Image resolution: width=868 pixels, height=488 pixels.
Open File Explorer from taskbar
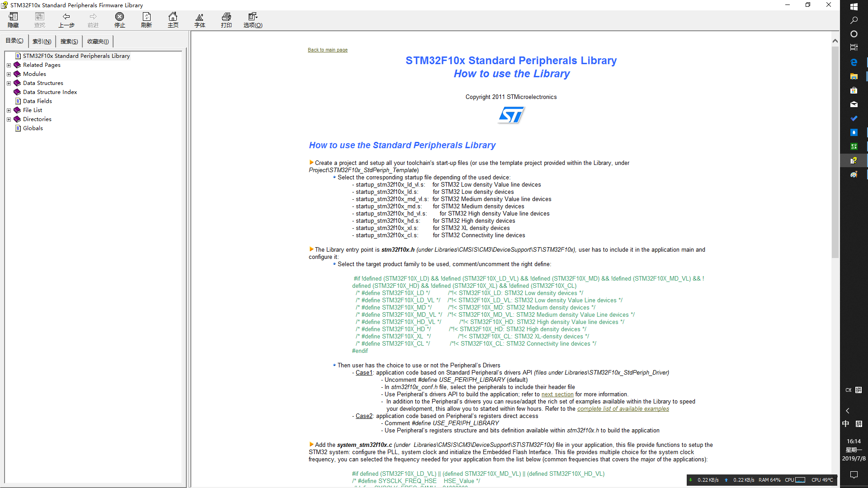[854, 76]
